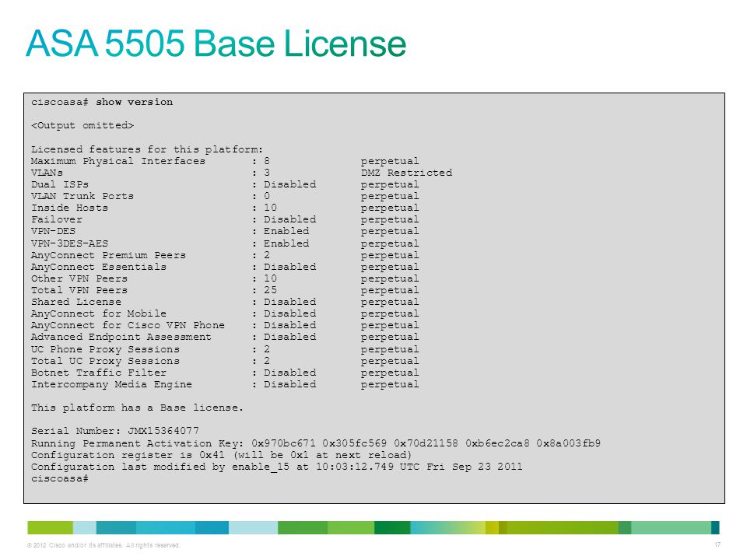Select the serial number 'JMX15364077'

click(x=163, y=431)
